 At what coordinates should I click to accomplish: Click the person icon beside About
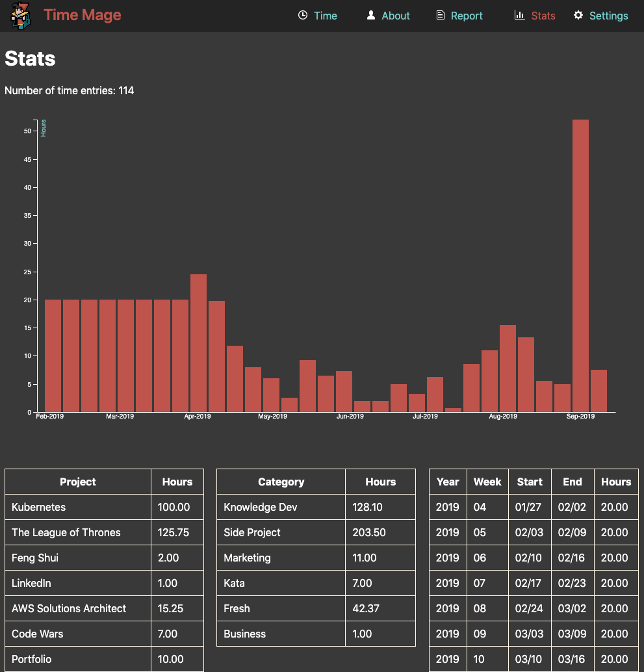tap(371, 16)
